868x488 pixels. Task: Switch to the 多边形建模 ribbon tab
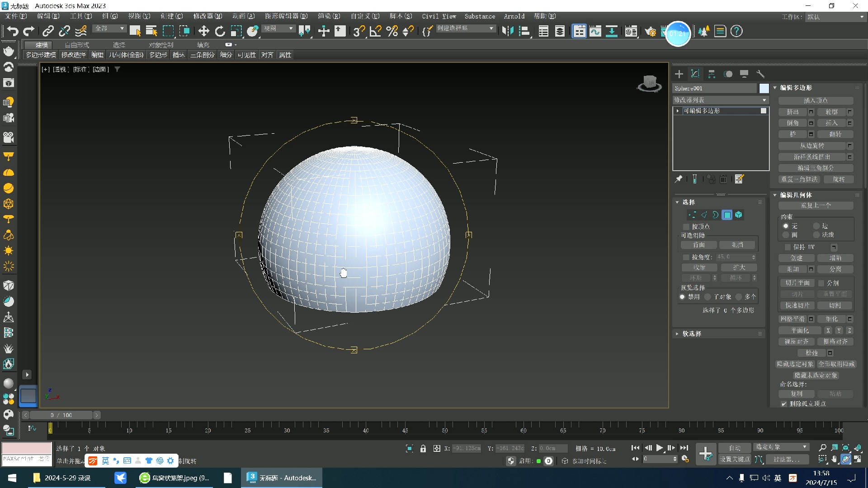coord(40,55)
